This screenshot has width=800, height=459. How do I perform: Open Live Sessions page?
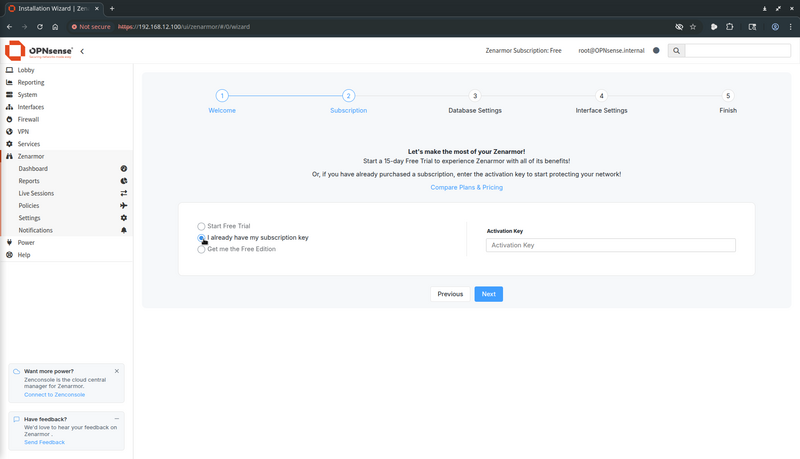[x=36, y=193]
